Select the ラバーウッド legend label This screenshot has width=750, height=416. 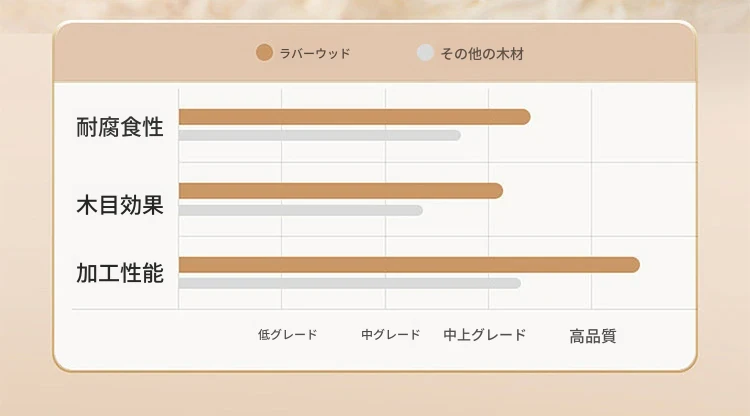(x=315, y=53)
